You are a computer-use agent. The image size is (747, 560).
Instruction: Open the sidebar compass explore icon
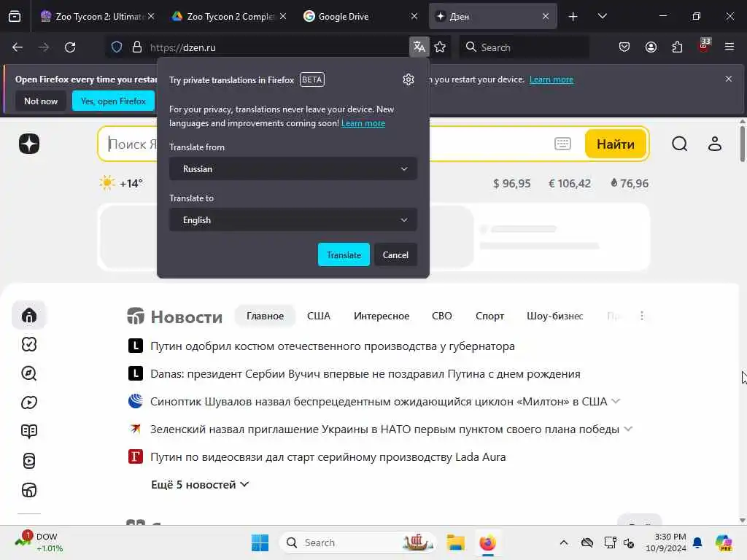29,373
